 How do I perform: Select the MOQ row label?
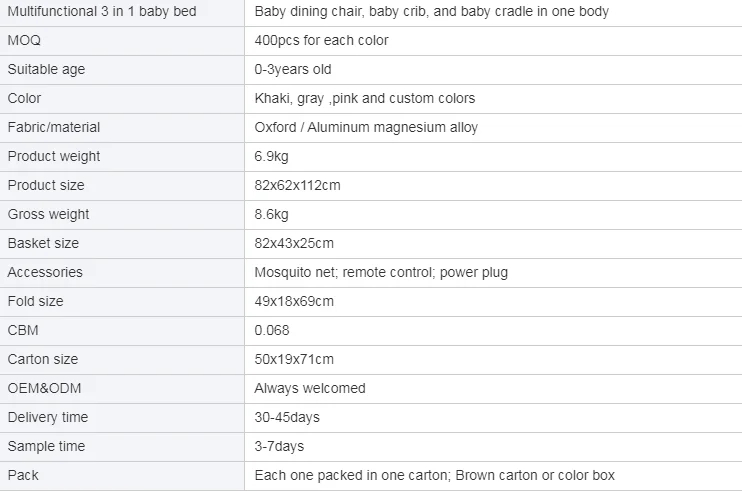coord(24,41)
